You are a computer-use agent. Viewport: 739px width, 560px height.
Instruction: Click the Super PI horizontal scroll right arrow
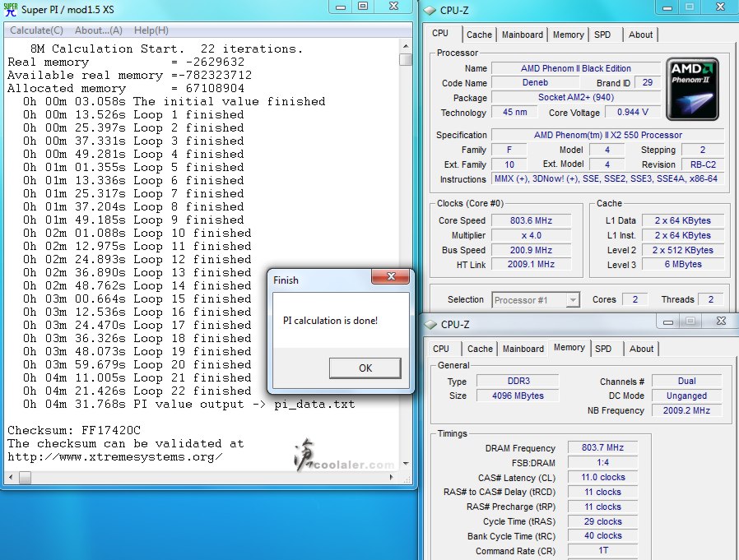tap(391, 477)
